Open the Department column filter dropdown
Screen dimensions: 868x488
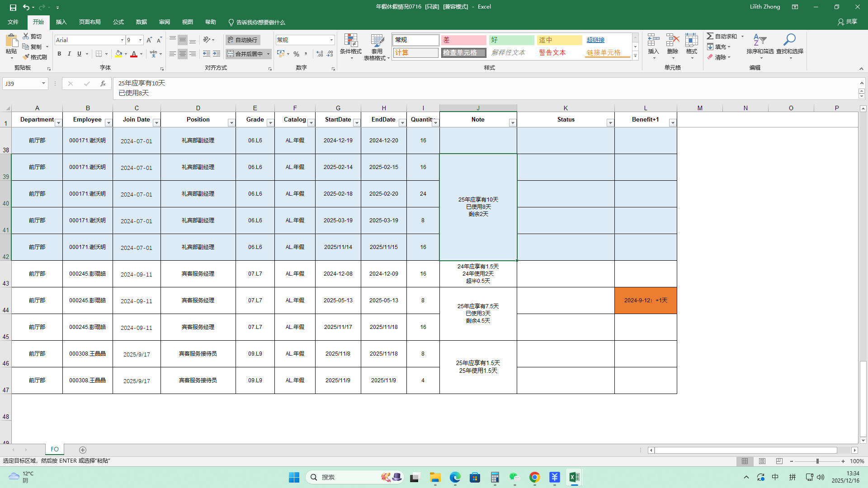pyautogui.click(x=58, y=123)
